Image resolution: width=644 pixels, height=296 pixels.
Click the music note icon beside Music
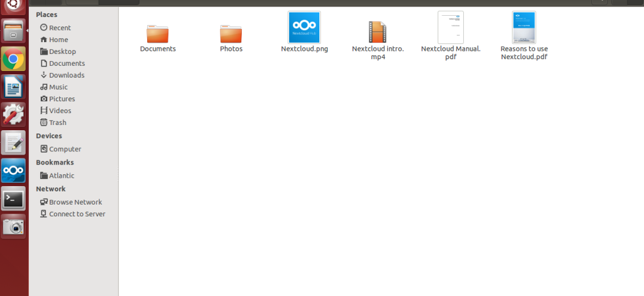click(x=43, y=87)
